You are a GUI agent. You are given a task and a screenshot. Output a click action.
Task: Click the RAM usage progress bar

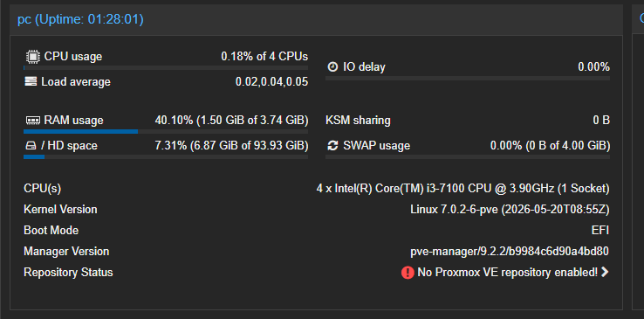[166, 132]
